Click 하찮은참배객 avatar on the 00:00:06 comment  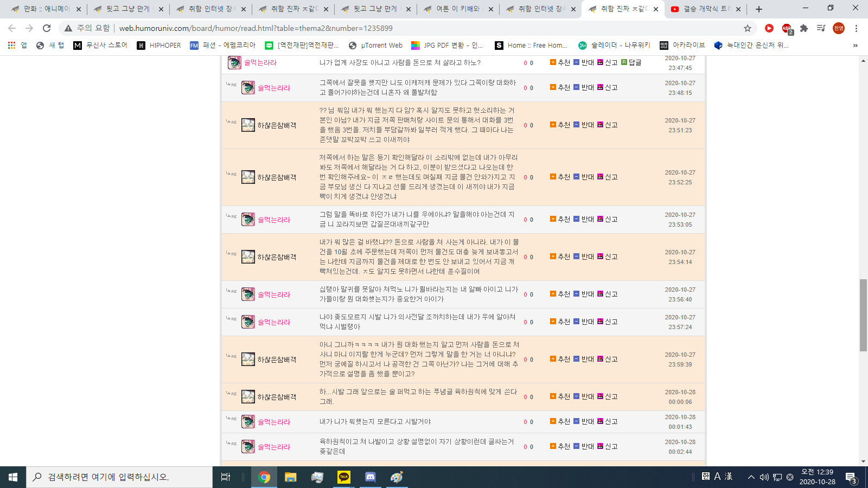tap(248, 396)
